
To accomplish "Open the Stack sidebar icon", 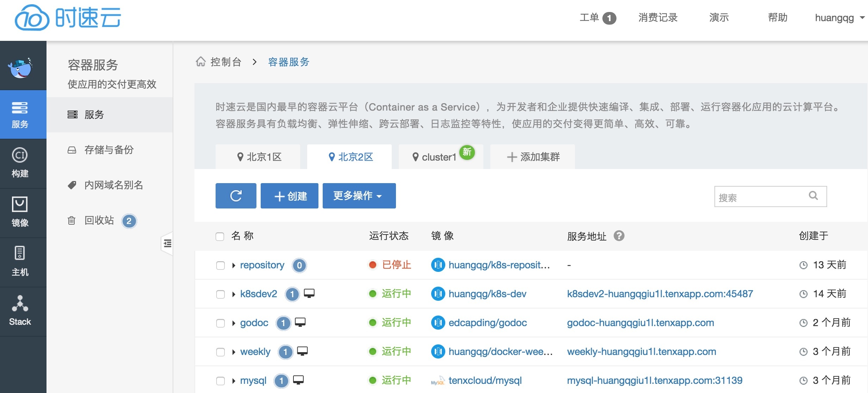I will [x=20, y=311].
